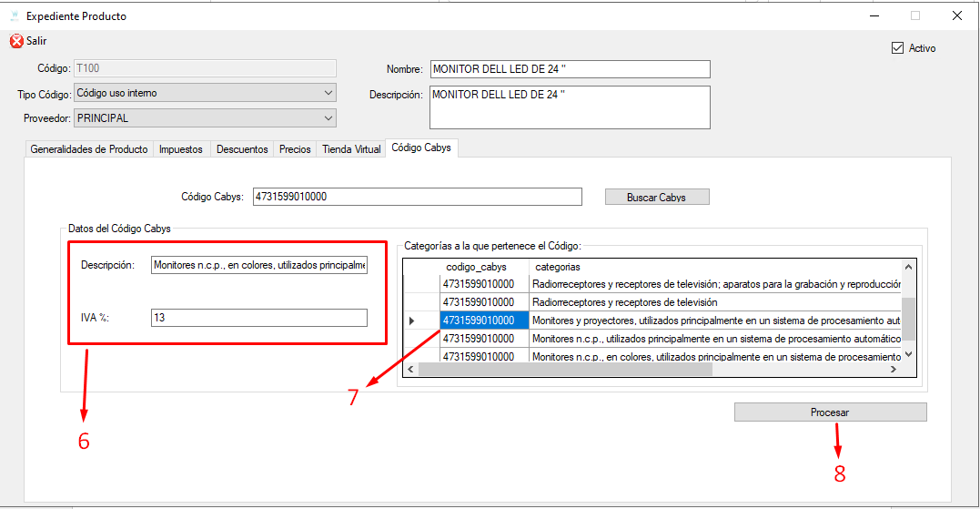Click the red Salir exit icon
Image resolution: width=980 pixels, height=509 pixels.
[x=17, y=41]
